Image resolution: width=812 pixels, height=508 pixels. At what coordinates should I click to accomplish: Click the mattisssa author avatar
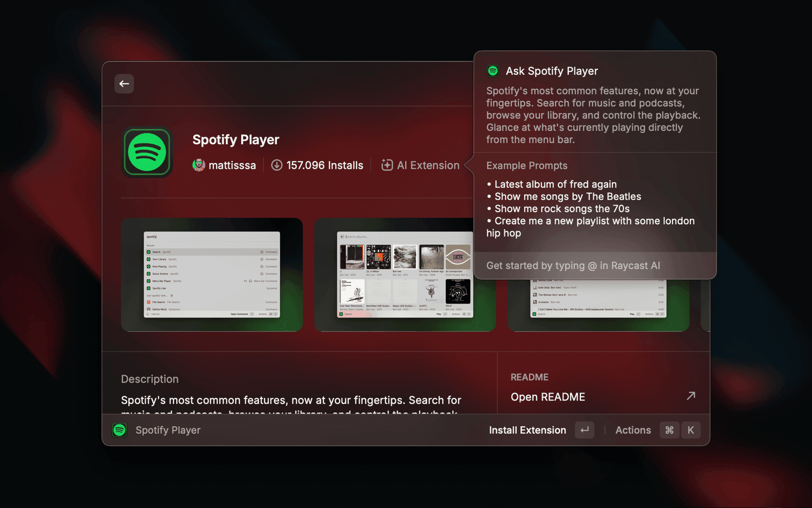[199, 165]
